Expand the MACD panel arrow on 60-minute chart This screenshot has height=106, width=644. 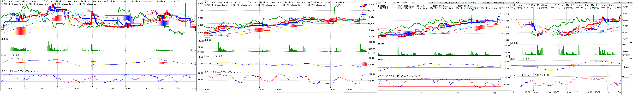click(631, 59)
